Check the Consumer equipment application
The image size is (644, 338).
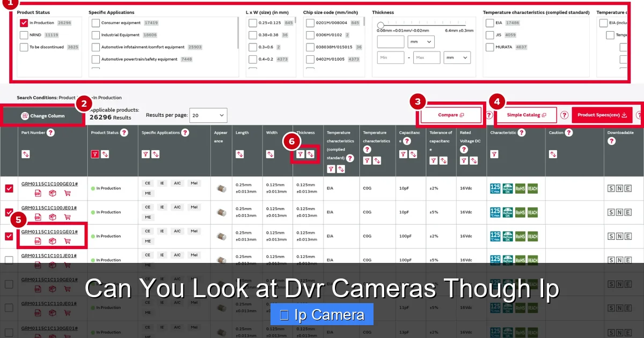click(x=96, y=23)
